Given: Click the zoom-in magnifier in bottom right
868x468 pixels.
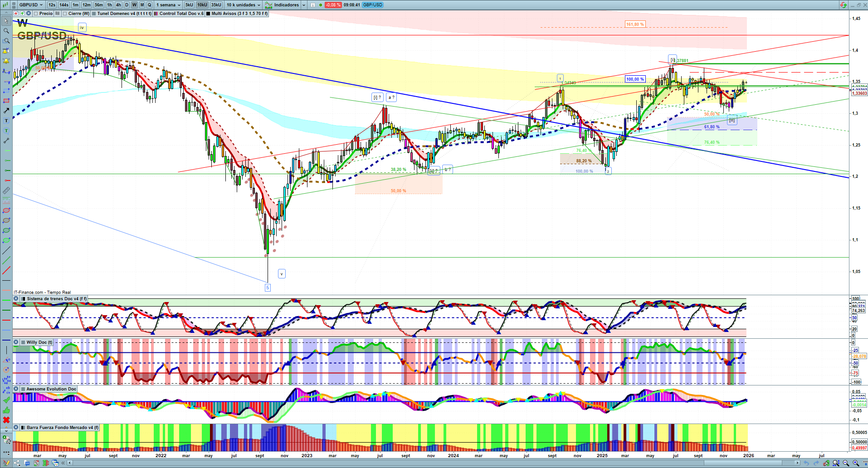Looking at the screenshot, I should (856, 463).
